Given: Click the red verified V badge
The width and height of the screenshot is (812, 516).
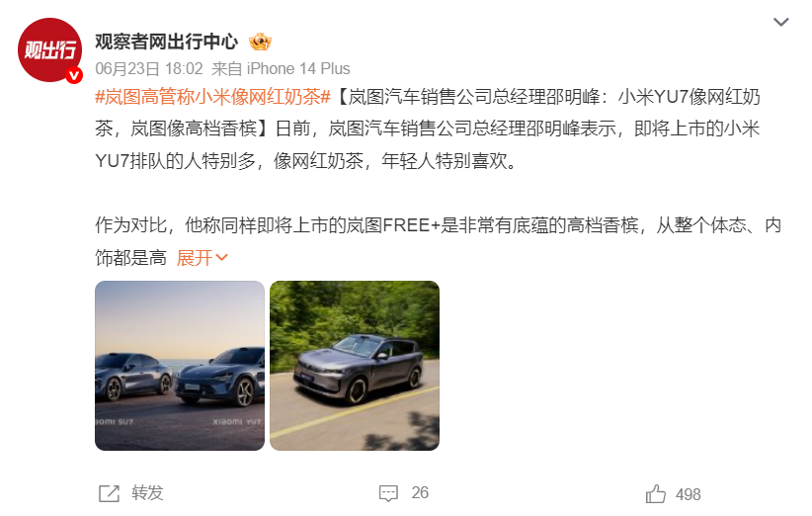Looking at the screenshot, I should (x=74, y=75).
